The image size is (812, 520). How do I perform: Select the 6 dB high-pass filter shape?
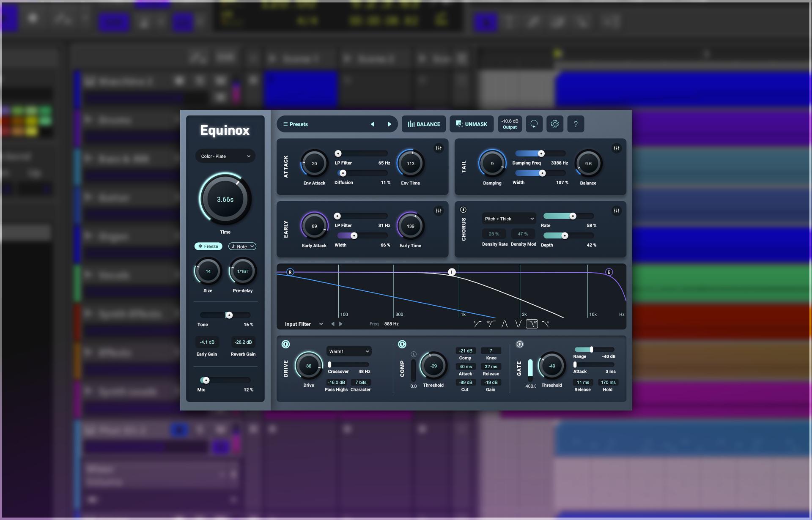click(x=477, y=324)
